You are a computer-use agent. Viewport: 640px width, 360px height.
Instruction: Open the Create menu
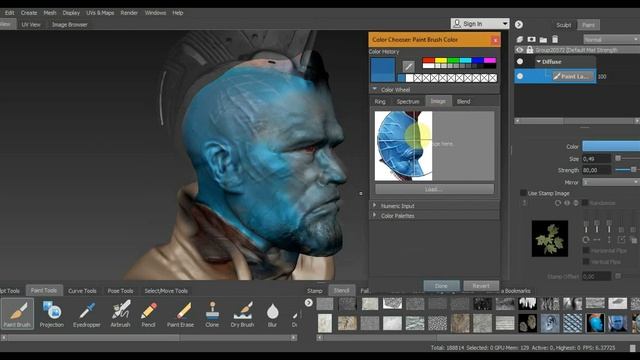(x=29, y=13)
